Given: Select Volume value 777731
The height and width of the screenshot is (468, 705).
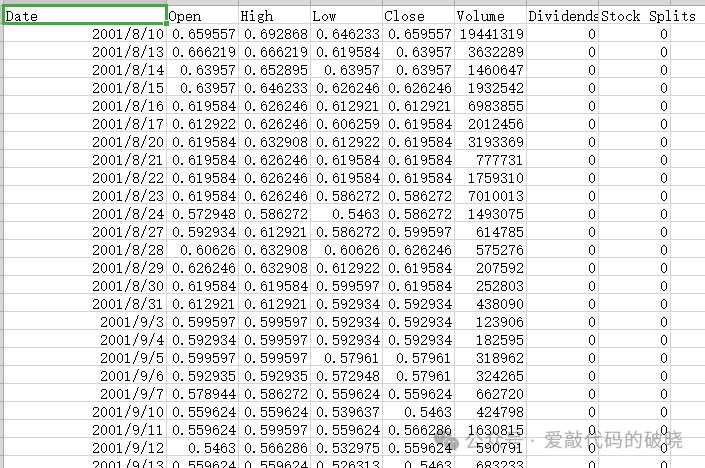Looking at the screenshot, I should pos(491,160).
